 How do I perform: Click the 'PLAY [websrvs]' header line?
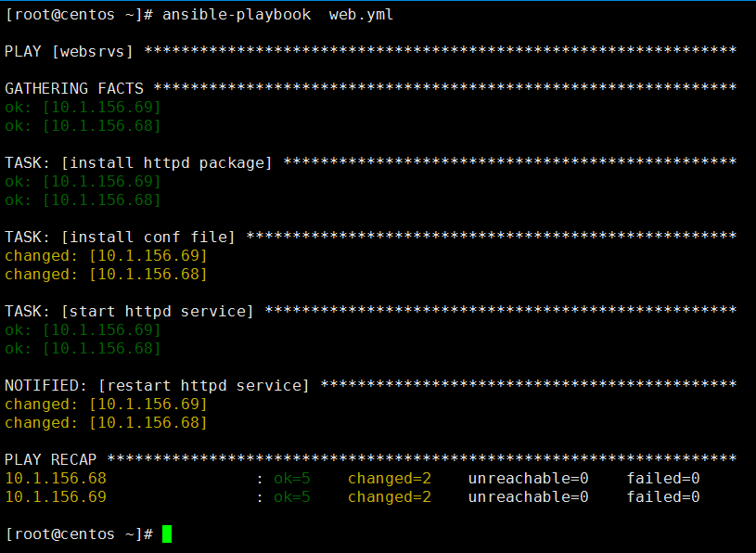point(370,51)
